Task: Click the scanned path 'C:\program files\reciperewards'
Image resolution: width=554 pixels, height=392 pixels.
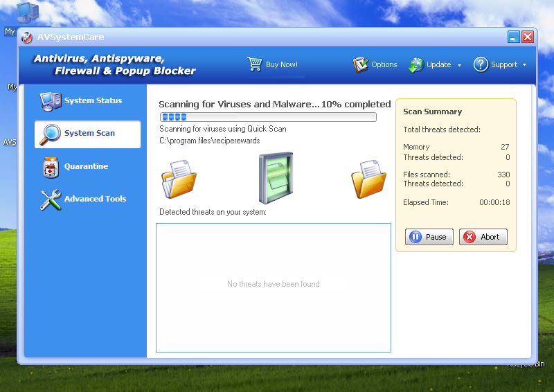Action: click(x=210, y=141)
